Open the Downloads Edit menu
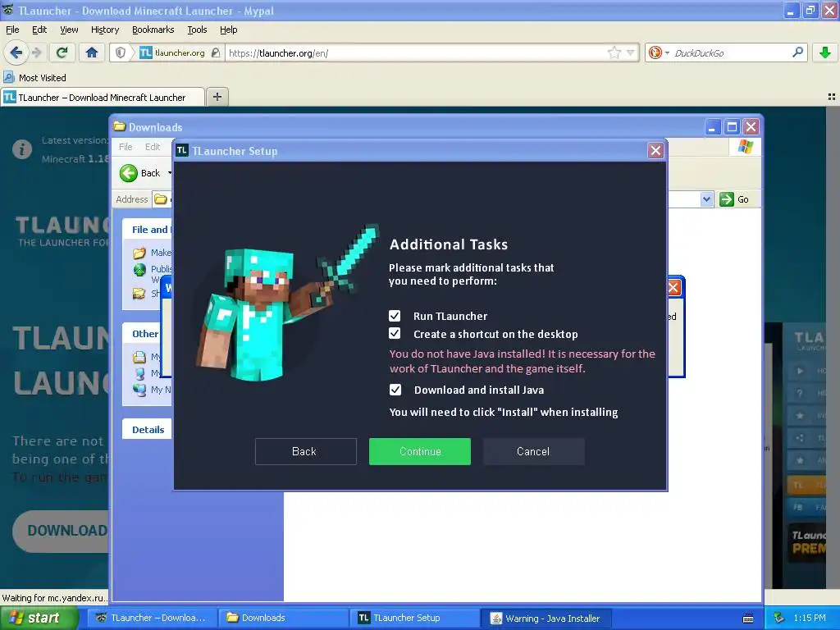Viewport: 840px width, 630px height. 153,147
